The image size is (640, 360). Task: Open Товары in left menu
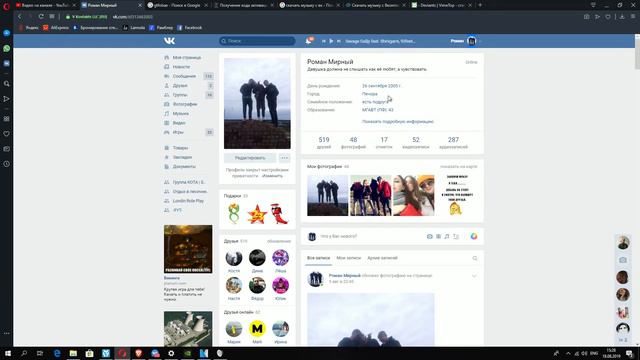click(x=180, y=148)
